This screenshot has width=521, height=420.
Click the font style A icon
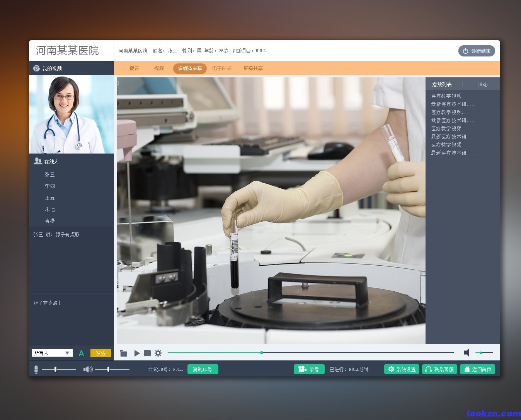pyautogui.click(x=81, y=353)
